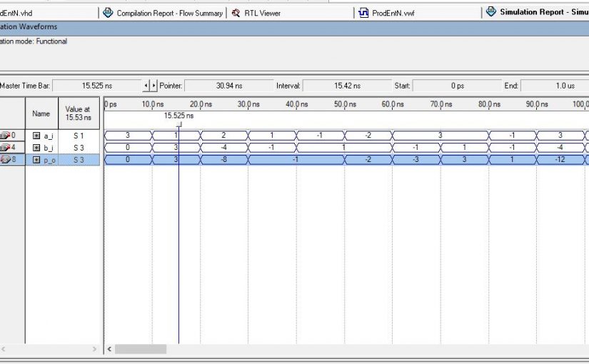Click the End time field

coord(554,86)
